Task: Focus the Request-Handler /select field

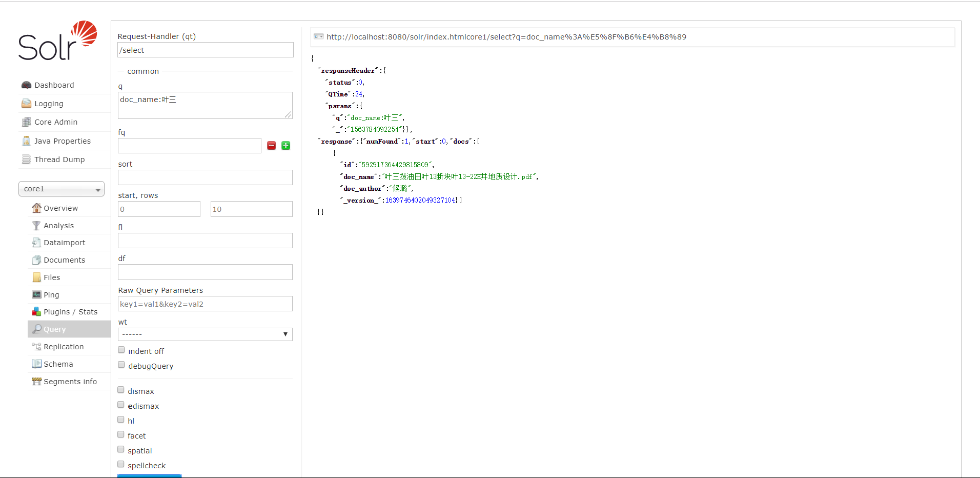Action: (206, 50)
